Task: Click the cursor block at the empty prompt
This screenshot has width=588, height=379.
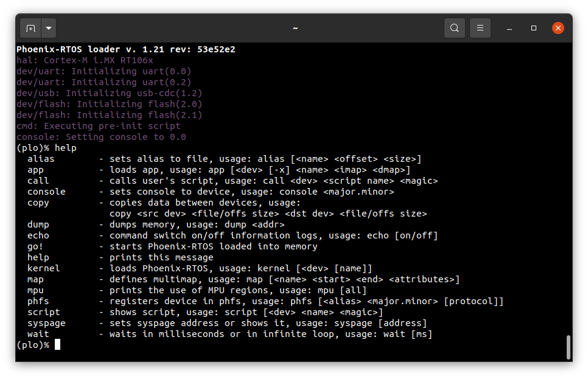Action: [x=57, y=344]
